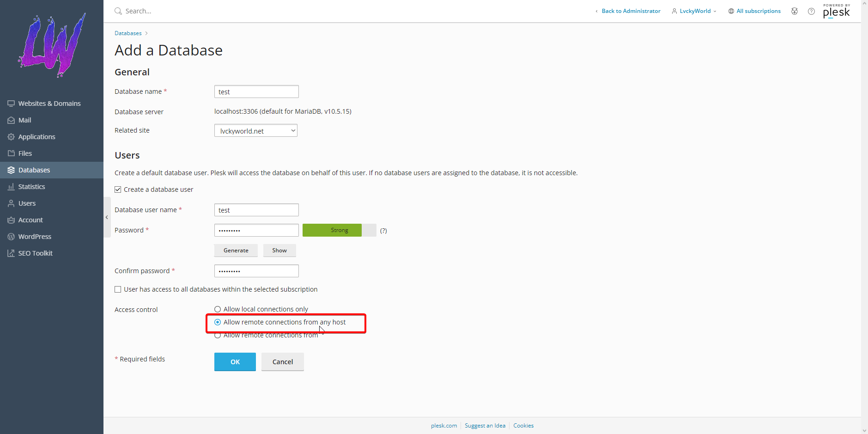This screenshot has height=434, width=868.
Task: Click the Applications gear icon
Action: [x=11, y=137]
